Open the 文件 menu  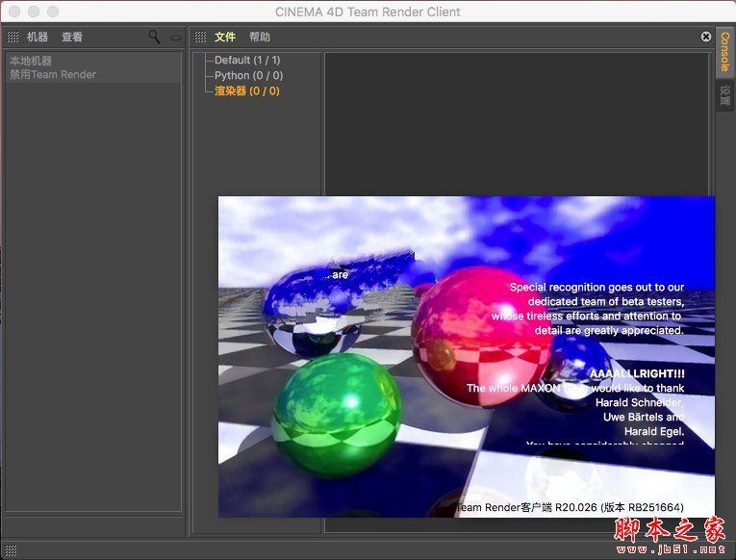click(x=225, y=37)
